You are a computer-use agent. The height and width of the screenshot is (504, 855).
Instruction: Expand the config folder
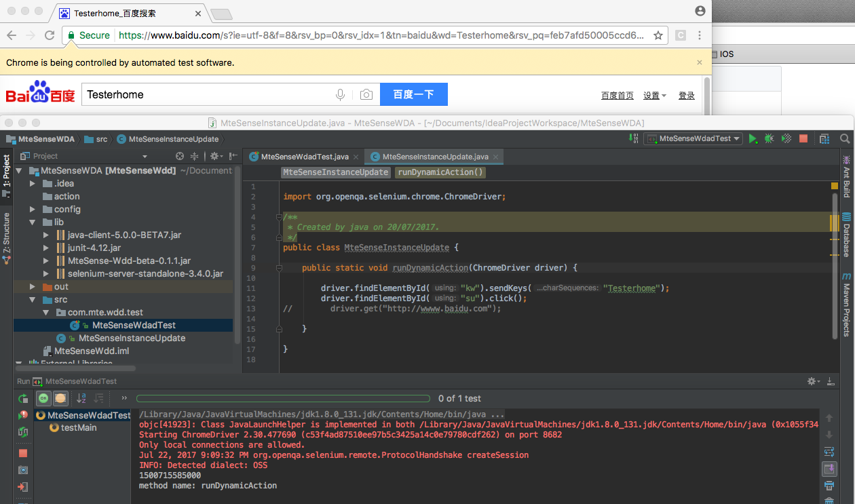[33, 210]
